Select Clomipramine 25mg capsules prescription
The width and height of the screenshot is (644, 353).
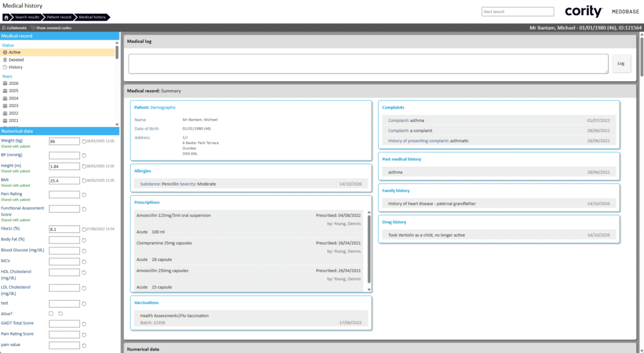pos(249,251)
